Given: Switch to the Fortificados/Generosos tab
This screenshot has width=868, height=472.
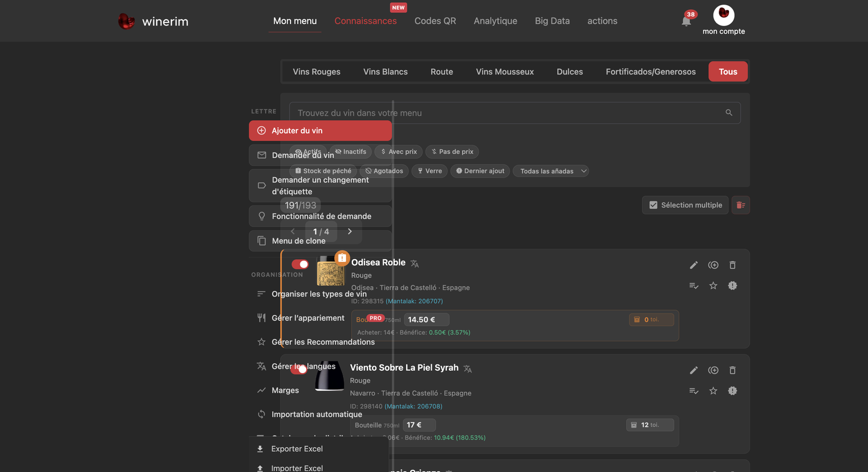Looking at the screenshot, I should pyautogui.click(x=650, y=72).
